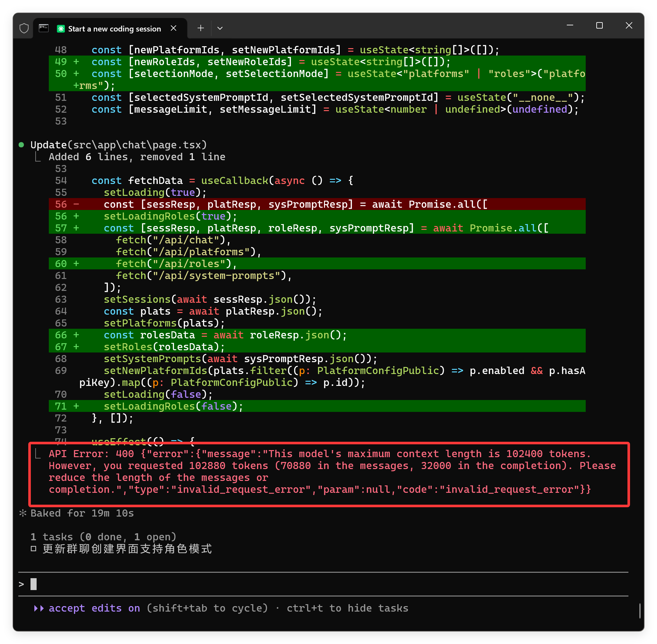Maximize the terminal window

(599, 25)
